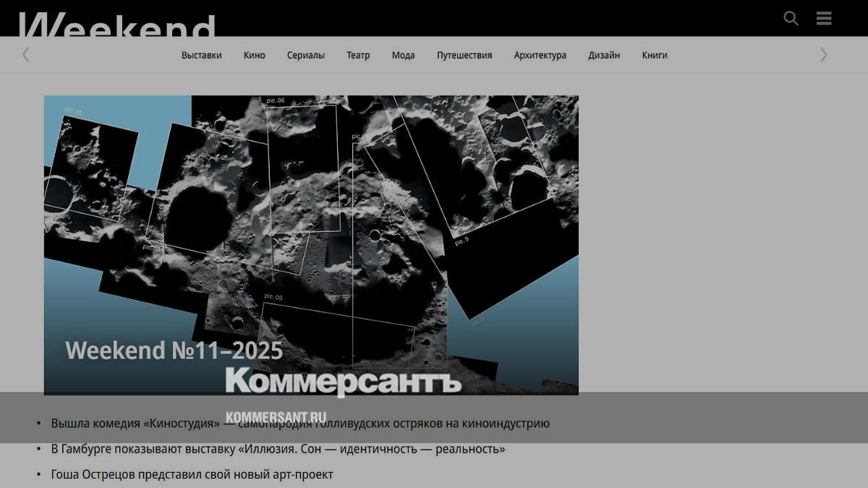This screenshot has height=488, width=868.
Task: Open the Архитектура category
Action: [x=540, y=55]
